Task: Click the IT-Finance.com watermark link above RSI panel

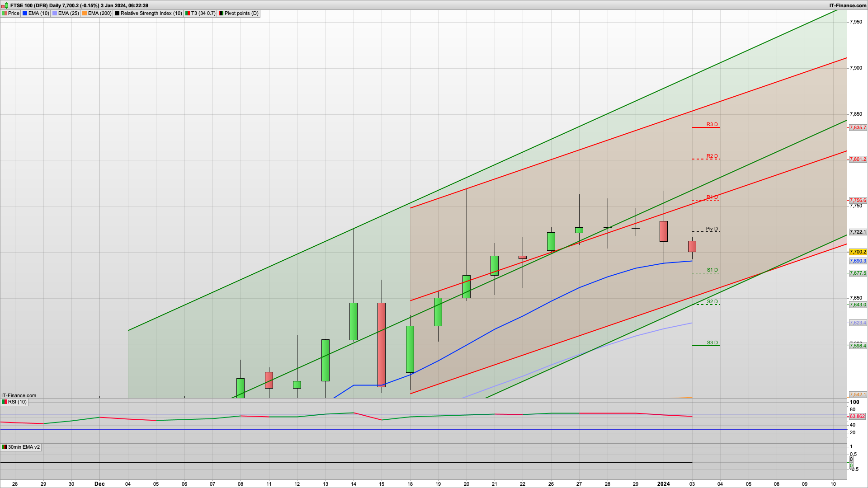Action: 19,395
